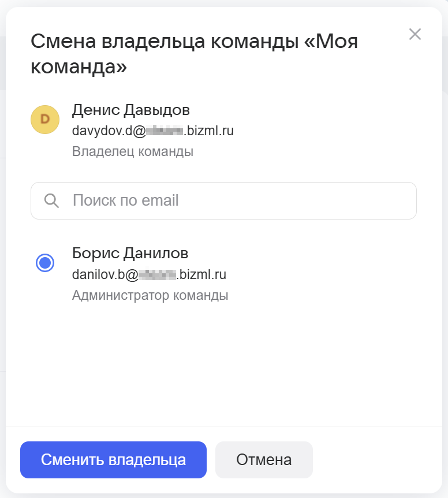
Task: Click the magnifier icon in search field
Action: click(51, 201)
